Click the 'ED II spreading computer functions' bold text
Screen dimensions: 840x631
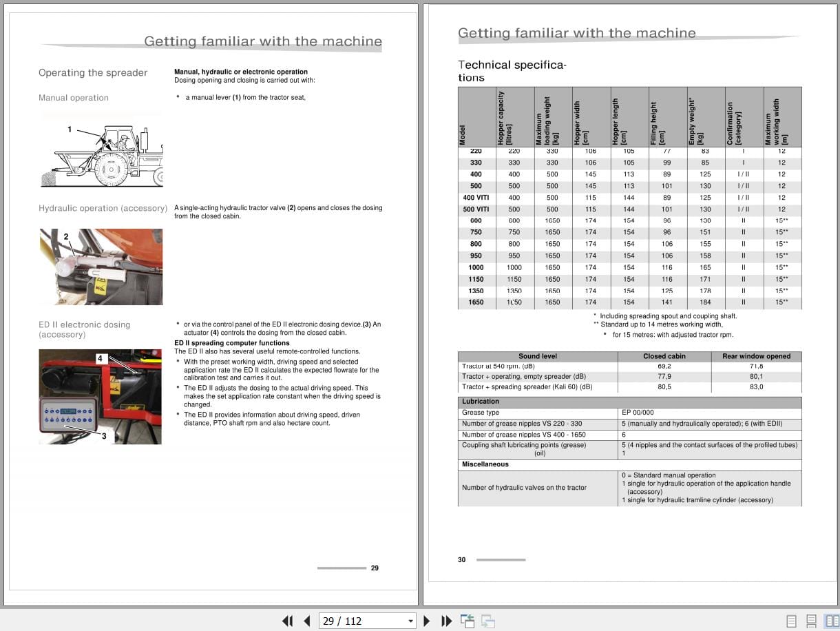point(232,343)
